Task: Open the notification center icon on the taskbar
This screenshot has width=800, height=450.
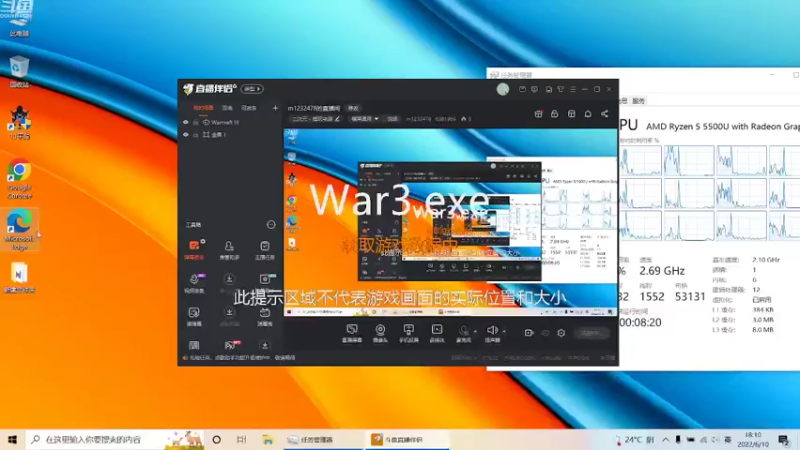Action: [784, 439]
